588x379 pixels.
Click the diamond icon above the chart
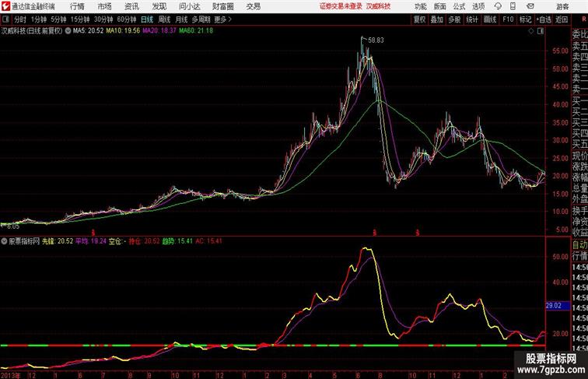531,31
